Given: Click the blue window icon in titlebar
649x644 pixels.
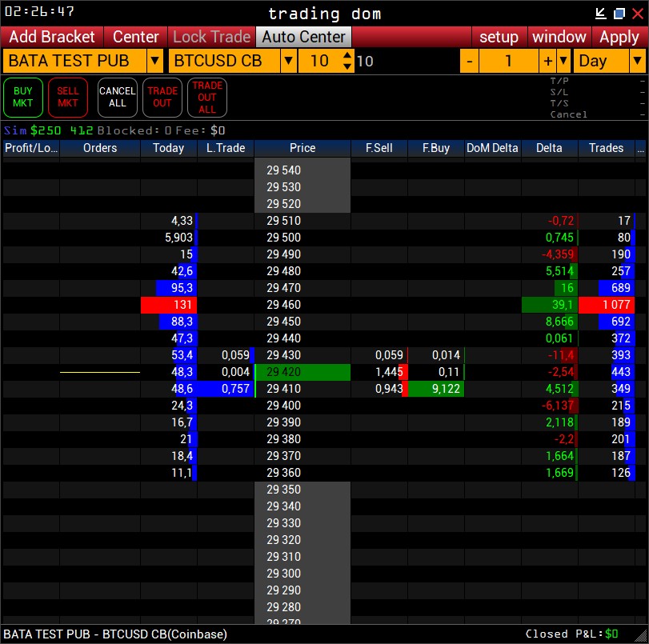Looking at the screenshot, I should tap(619, 12).
